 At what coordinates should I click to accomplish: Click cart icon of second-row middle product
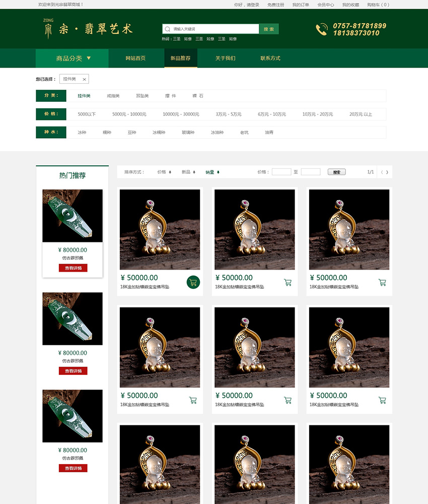pyautogui.click(x=288, y=400)
